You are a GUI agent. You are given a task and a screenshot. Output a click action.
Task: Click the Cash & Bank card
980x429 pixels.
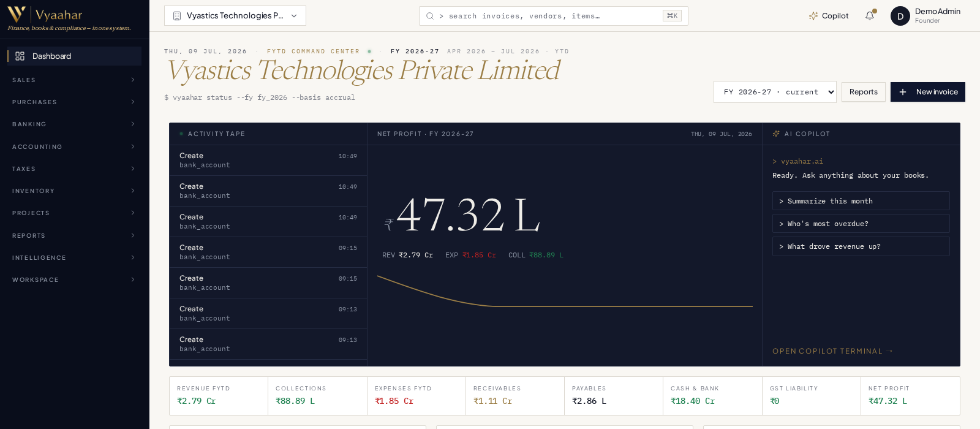pos(713,396)
